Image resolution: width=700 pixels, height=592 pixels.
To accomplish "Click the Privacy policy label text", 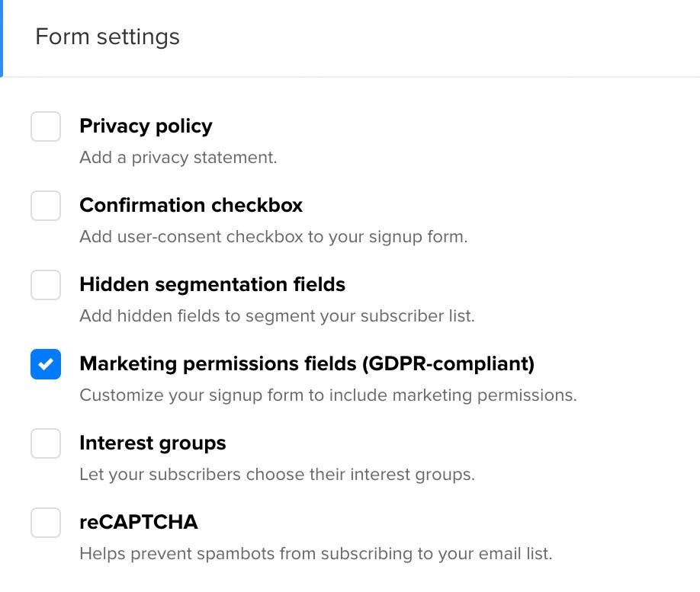I will 146,126.
